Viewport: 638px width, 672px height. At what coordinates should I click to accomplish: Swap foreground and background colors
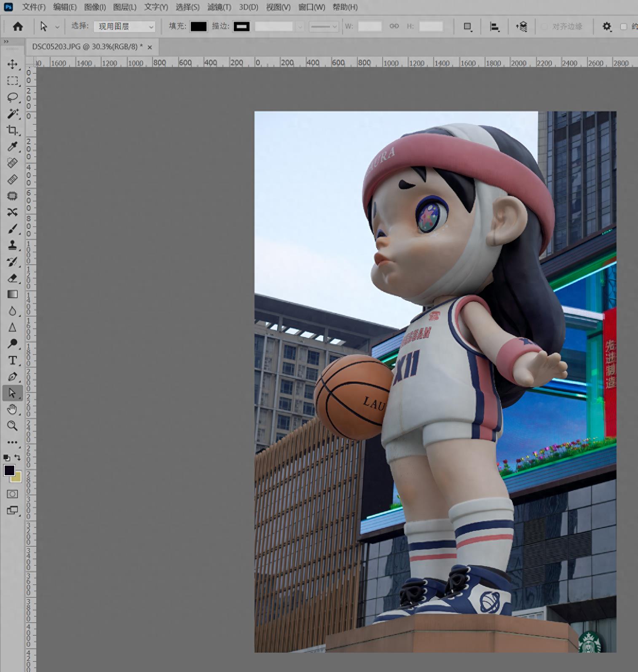[17, 457]
